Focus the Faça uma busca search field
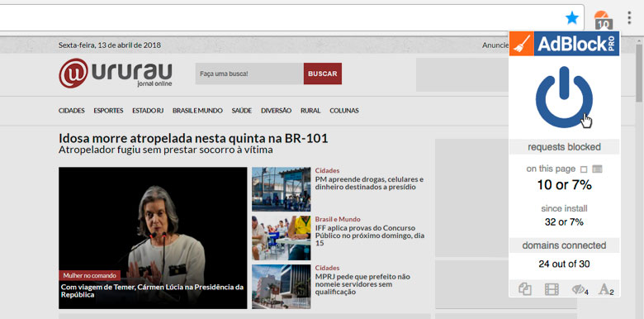This screenshot has width=644, height=319. tap(249, 74)
